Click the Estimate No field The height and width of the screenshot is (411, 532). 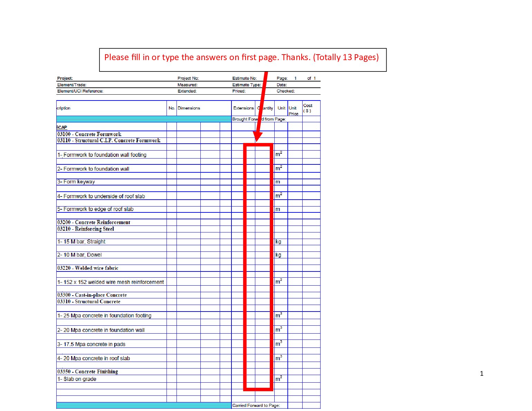tap(254, 78)
